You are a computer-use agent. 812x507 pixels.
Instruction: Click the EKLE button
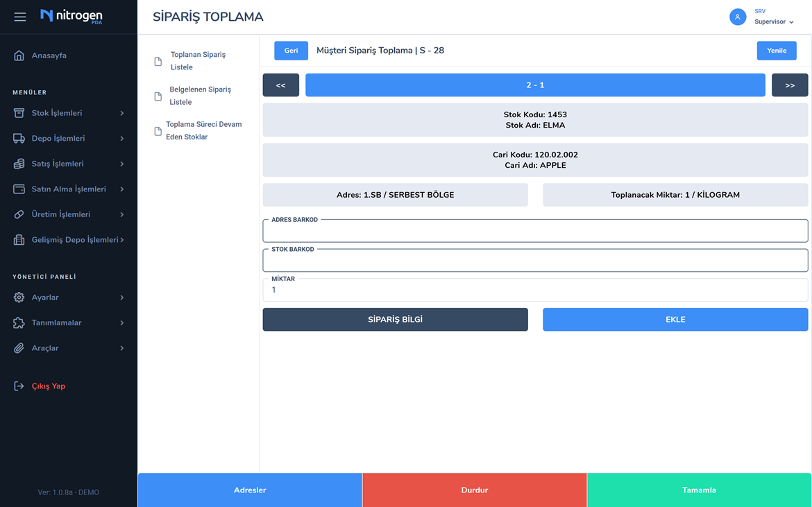coord(675,320)
